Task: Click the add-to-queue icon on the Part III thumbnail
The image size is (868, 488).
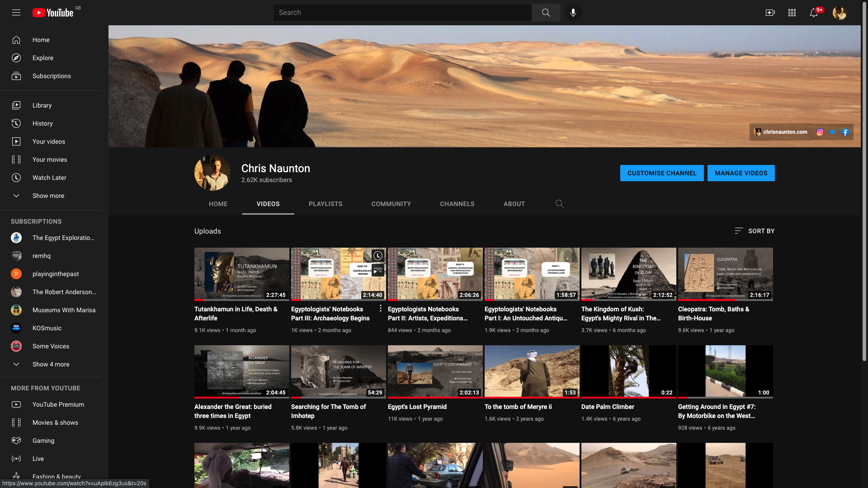Action: point(378,271)
